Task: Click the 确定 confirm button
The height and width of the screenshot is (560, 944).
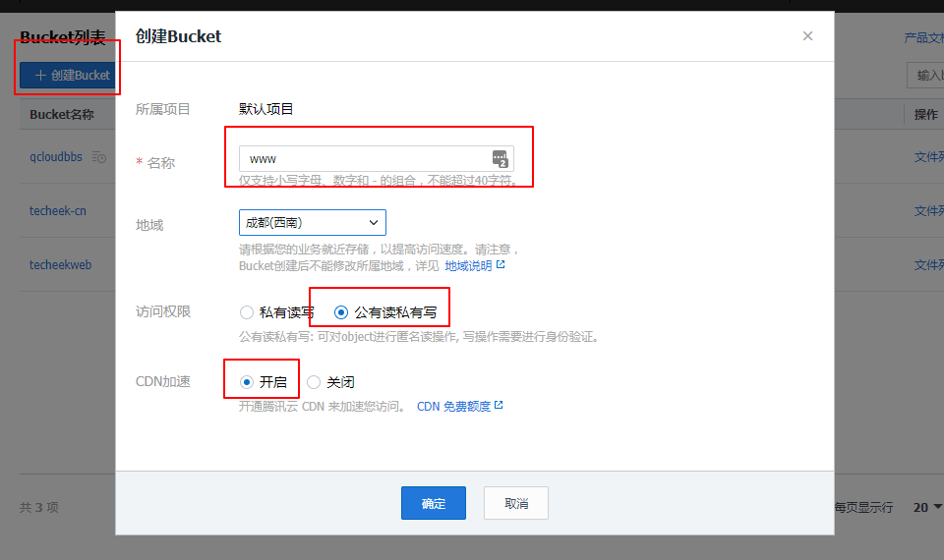Action: 433,503
